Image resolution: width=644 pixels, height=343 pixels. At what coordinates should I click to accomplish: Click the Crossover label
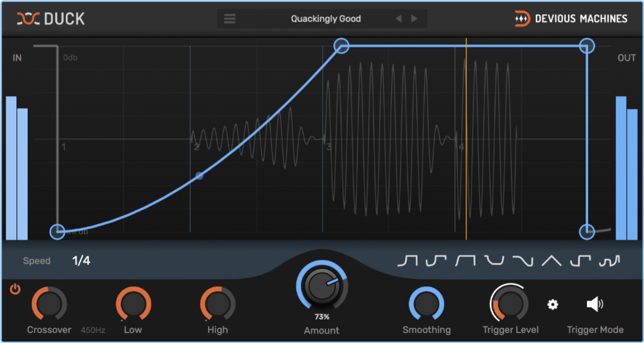coord(49,330)
